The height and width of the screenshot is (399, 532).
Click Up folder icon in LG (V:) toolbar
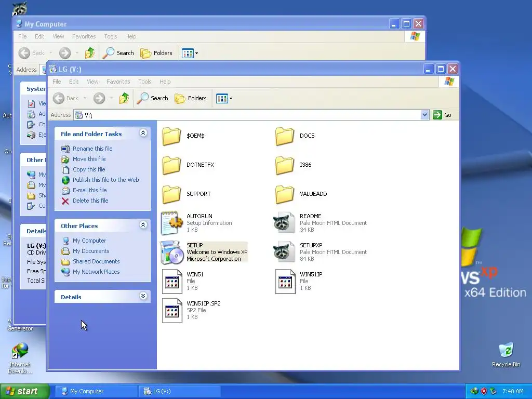[124, 98]
